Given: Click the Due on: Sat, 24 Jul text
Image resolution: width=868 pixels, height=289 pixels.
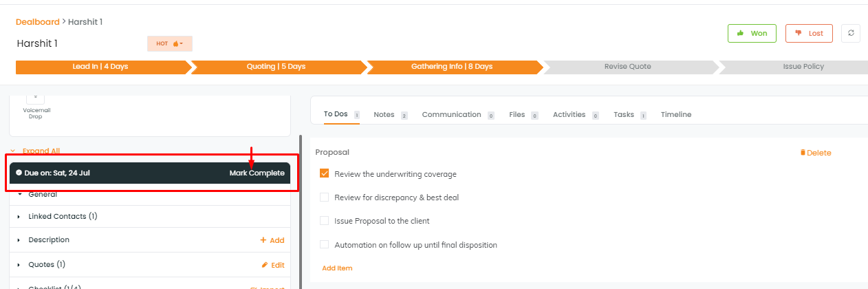Looking at the screenshot, I should pyautogui.click(x=57, y=173).
